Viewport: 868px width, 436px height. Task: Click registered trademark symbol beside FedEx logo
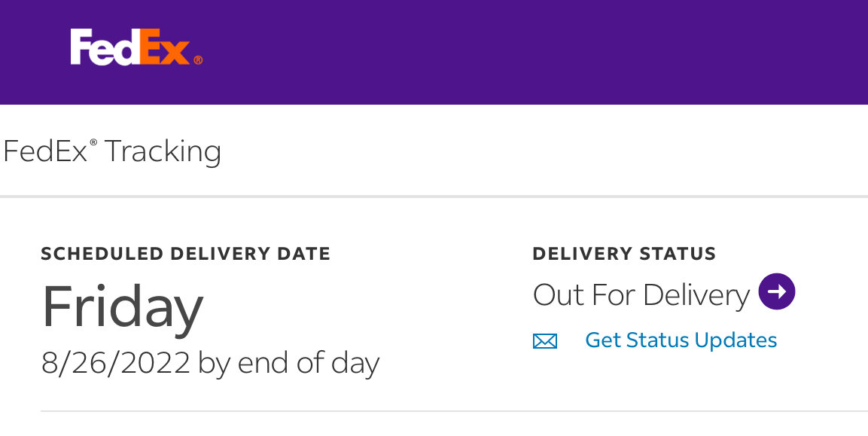pyautogui.click(x=198, y=59)
